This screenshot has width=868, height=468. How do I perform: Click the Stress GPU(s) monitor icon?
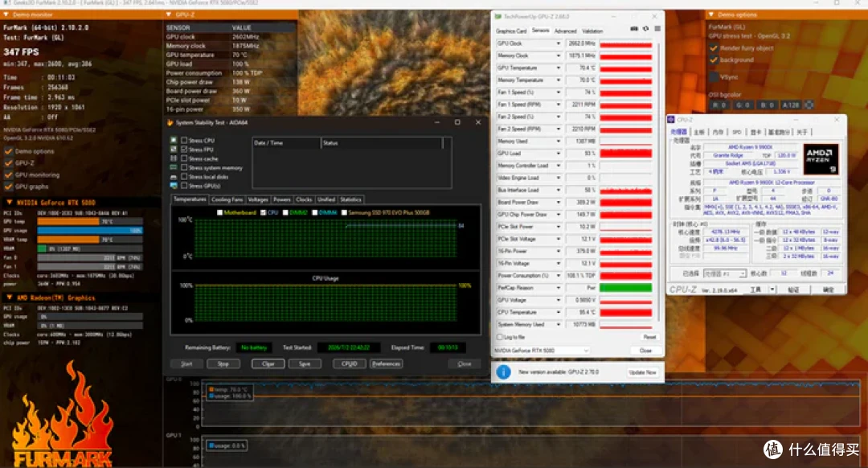174,186
